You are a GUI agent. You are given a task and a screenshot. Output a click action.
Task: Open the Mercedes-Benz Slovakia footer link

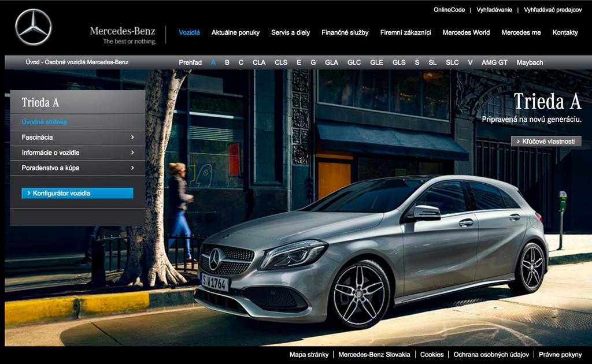click(x=374, y=355)
